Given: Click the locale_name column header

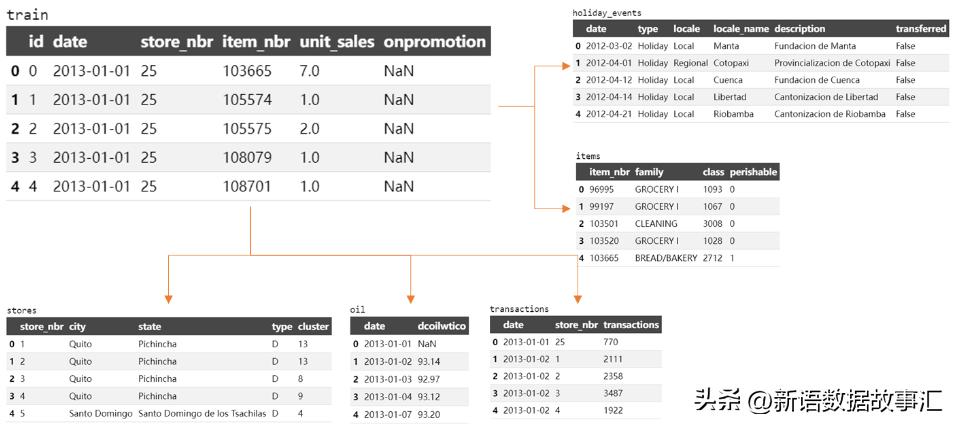Looking at the screenshot, I should [741, 29].
